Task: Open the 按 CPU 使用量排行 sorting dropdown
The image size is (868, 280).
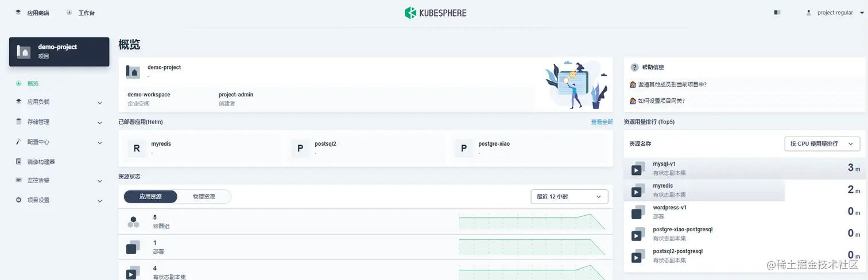Action: click(822, 143)
